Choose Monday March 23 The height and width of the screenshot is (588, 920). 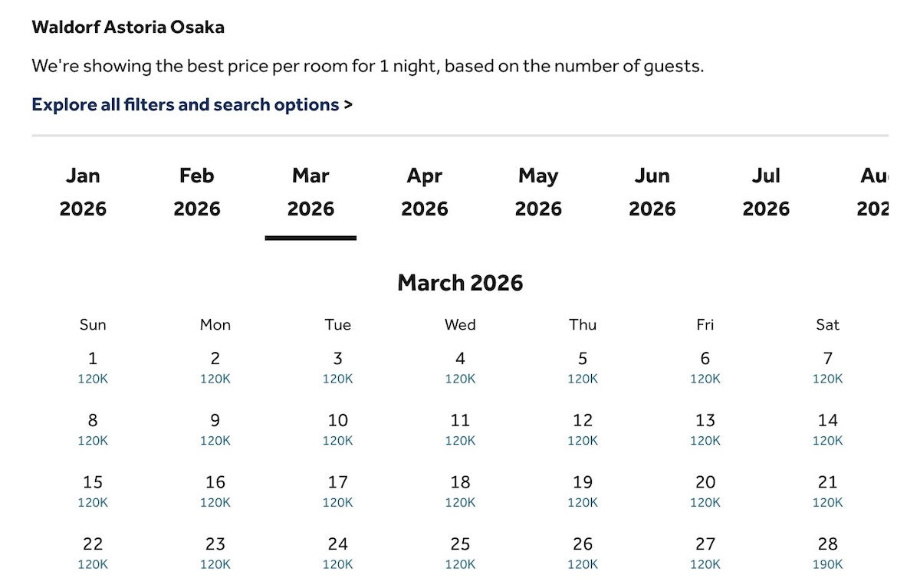(x=215, y=553)
